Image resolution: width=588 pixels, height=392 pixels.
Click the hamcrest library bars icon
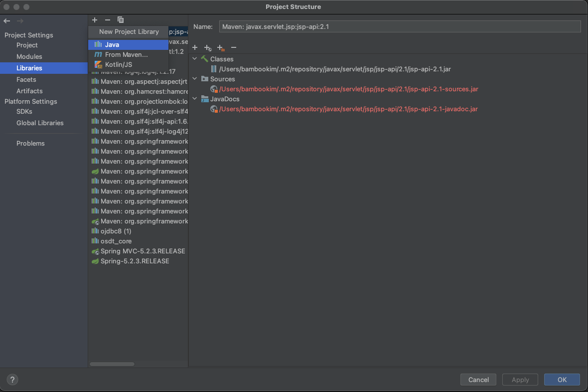pos(95,91)
